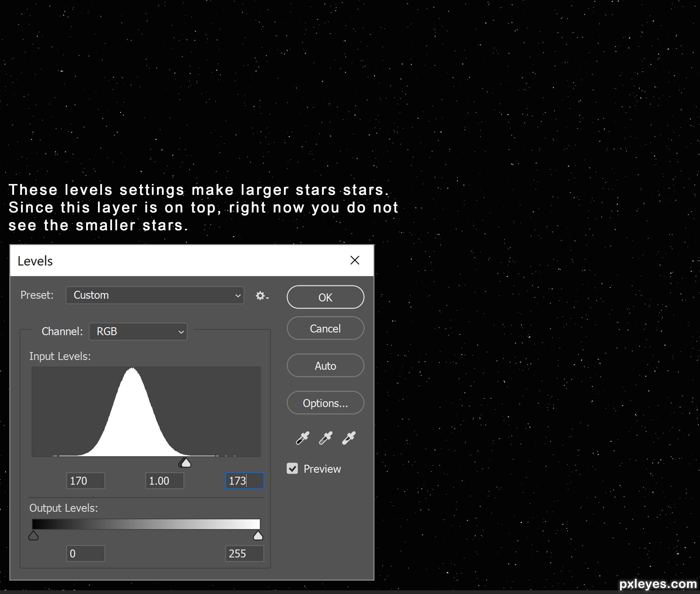
Task: Focus the midtone gamma field showing 1.00
Action: pos(165,481)
